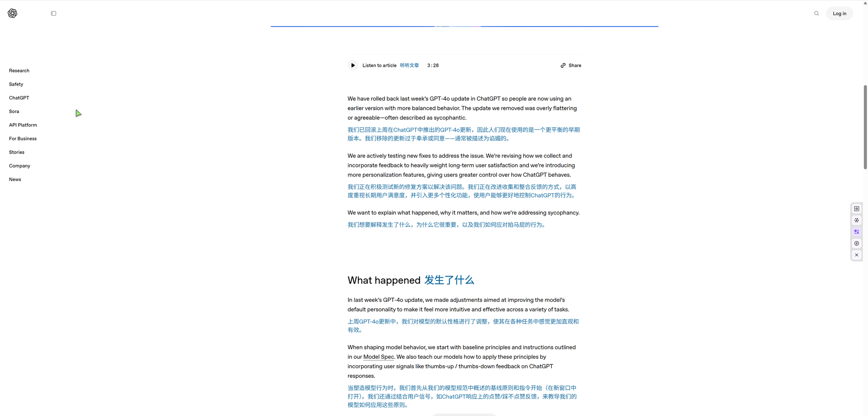This screenshot has height=416, width=868.
Task: Click Chinese paragraph starting '我们已回滚上周'
Action: point(464,134)
